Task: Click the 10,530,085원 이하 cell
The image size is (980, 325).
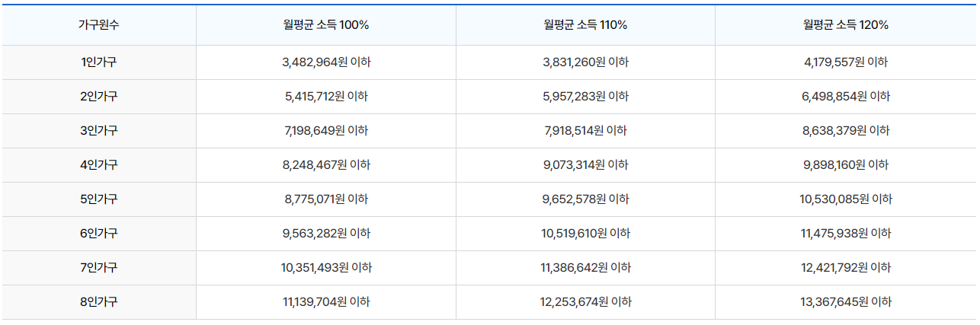Action: pyautogui.click(x=846, y=199)
